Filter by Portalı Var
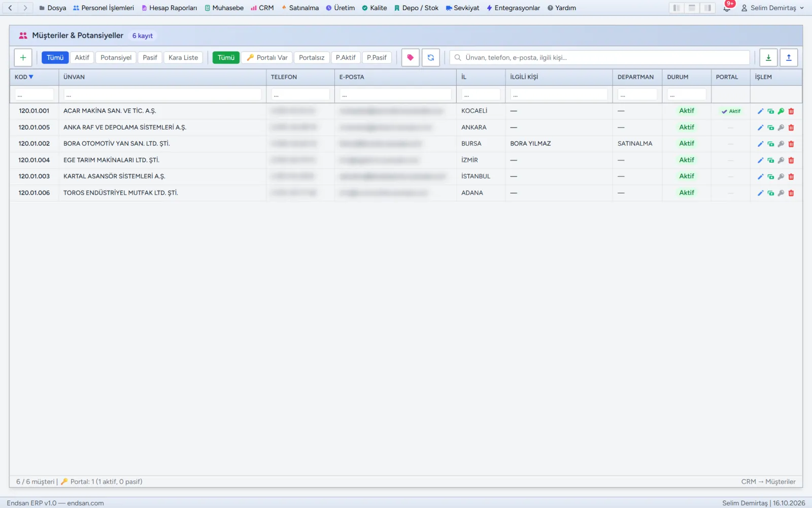Screen dimensions: 812x508 point(267,57)
